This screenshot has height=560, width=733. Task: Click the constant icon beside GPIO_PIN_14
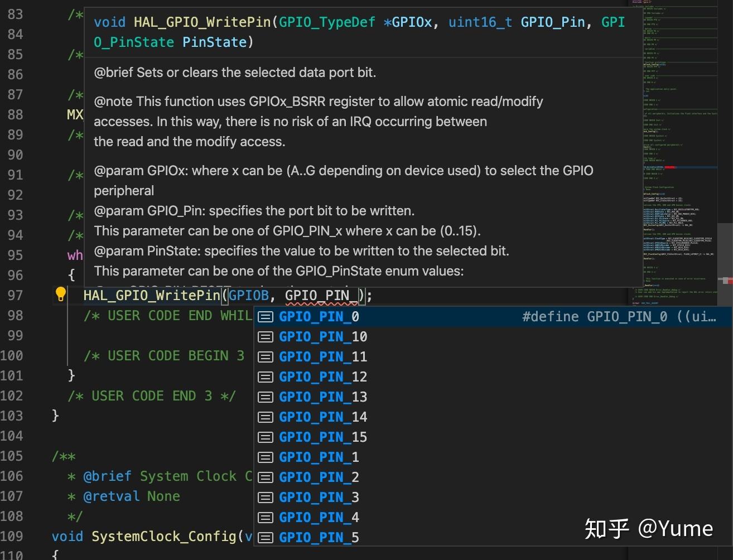266,417
